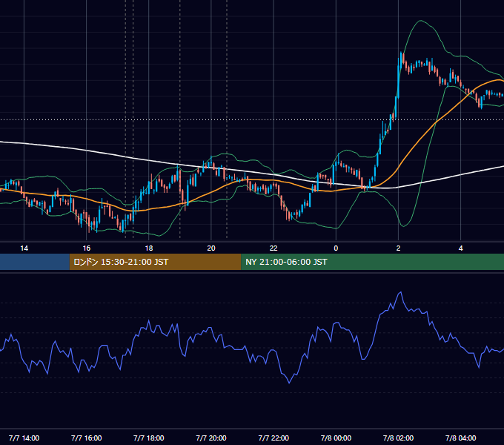Click the upper Bollinger band peak after 2:00
This screenshot has height=445, width=504.
pyautogui.click(x=420, y=21)
